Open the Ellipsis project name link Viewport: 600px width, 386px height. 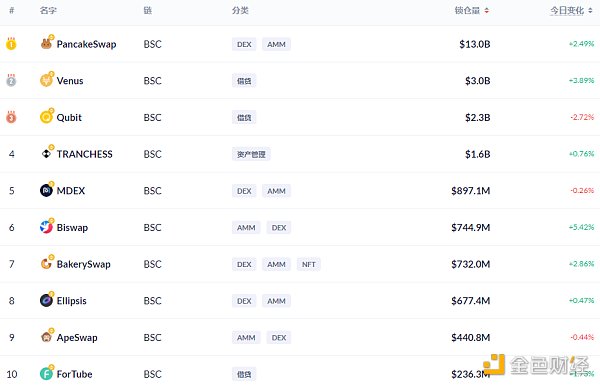(x=72, y=301)
